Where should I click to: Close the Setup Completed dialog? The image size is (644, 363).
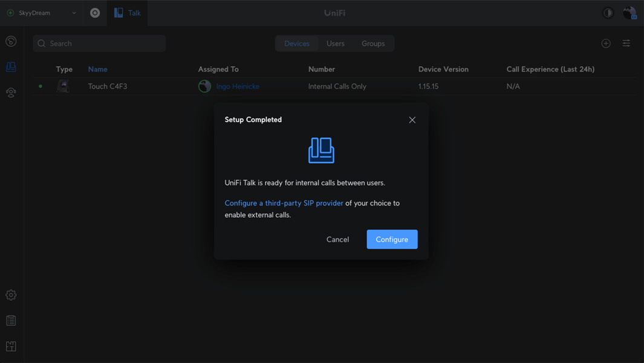click(412, 120)
